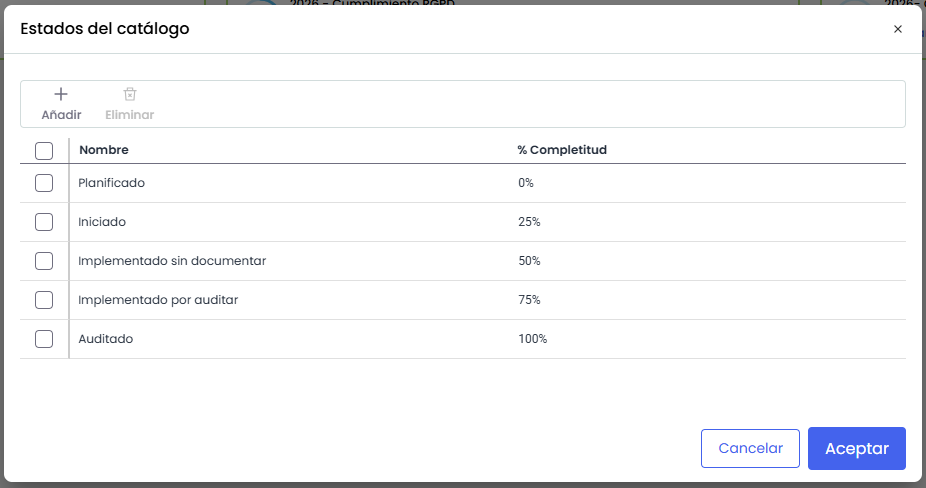Click the Eliminar trash icon
926x488 pixels.
coord(129,94)
